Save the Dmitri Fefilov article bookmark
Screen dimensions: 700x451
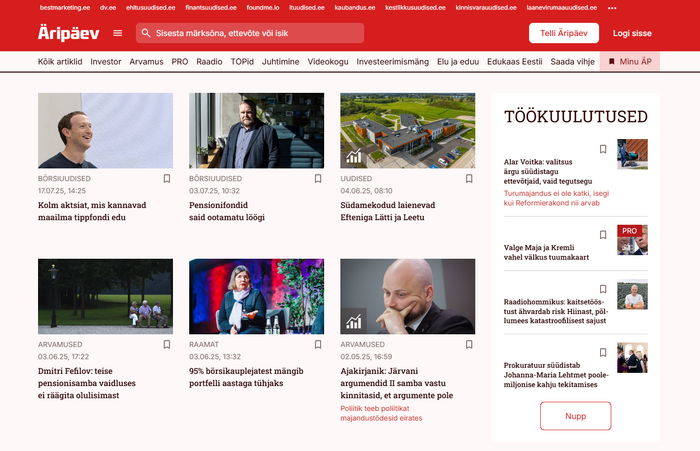(166, 345)
